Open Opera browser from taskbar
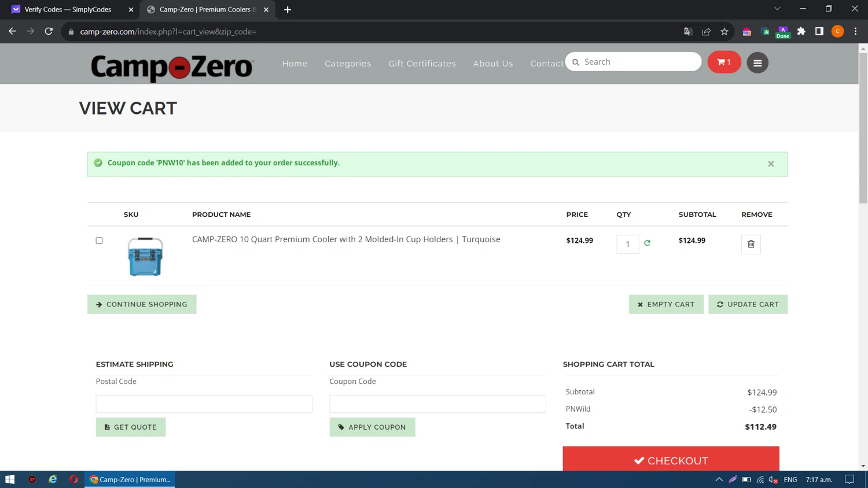This screenshot has width=868, height=488. click(73, 479)
